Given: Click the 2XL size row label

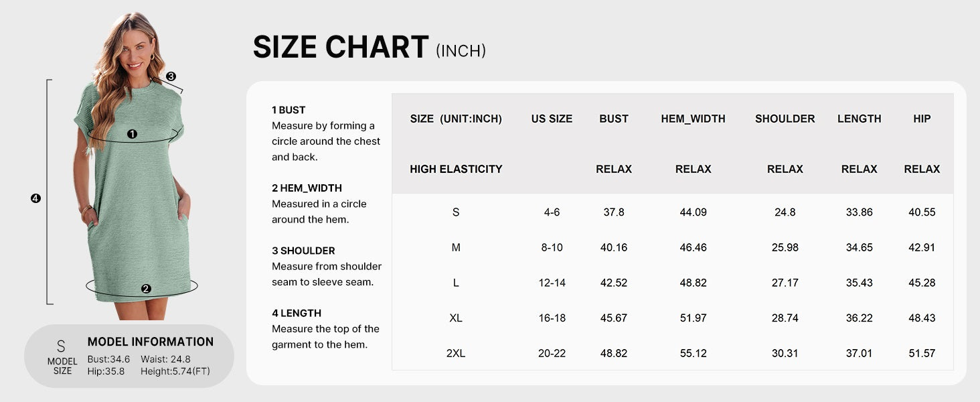Looking at the screenshot, I should click(456, 353).
